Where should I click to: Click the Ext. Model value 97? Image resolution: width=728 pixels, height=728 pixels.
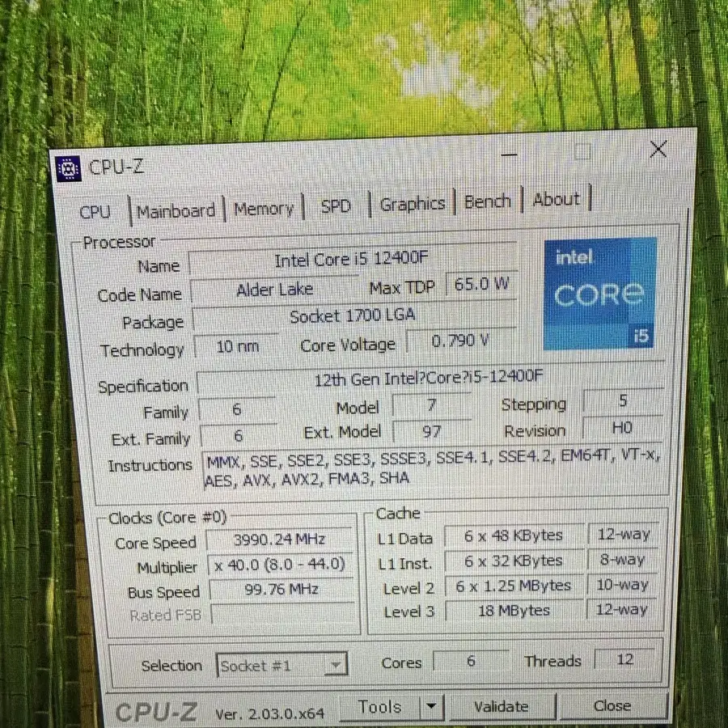pyautogui.click(x=431, y=432)
